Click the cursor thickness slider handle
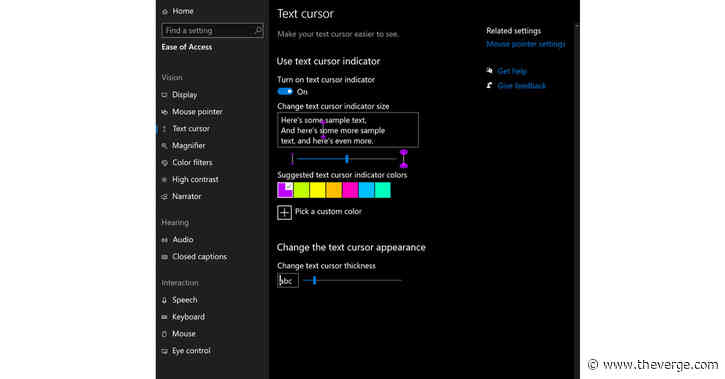 (x=314, y=280)
